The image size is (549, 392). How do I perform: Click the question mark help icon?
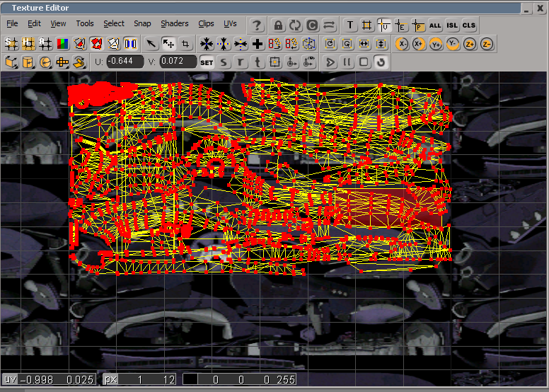click(257, 25)
